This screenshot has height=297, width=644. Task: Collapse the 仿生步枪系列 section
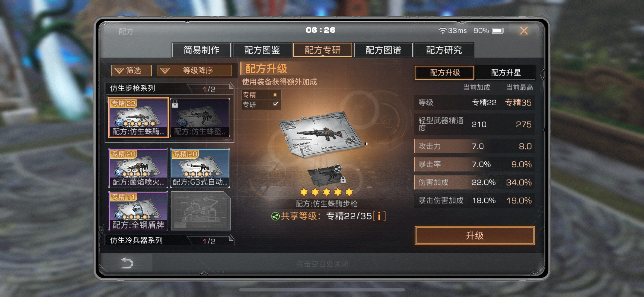pyautogui.click(x=169, y=88)
